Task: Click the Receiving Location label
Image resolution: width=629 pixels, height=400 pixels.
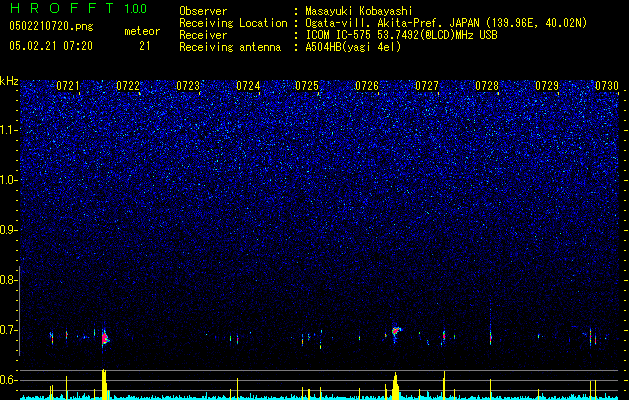Action: tap(233, 23)
